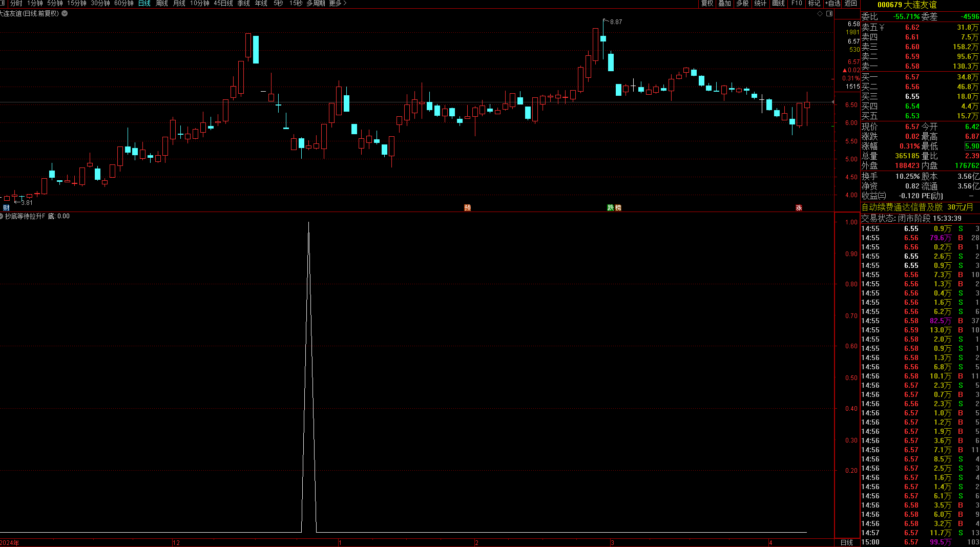Click the 总量 value 365185
This screenshot has height=547, width=980.
pyautogui.click(x=907, y=156)
